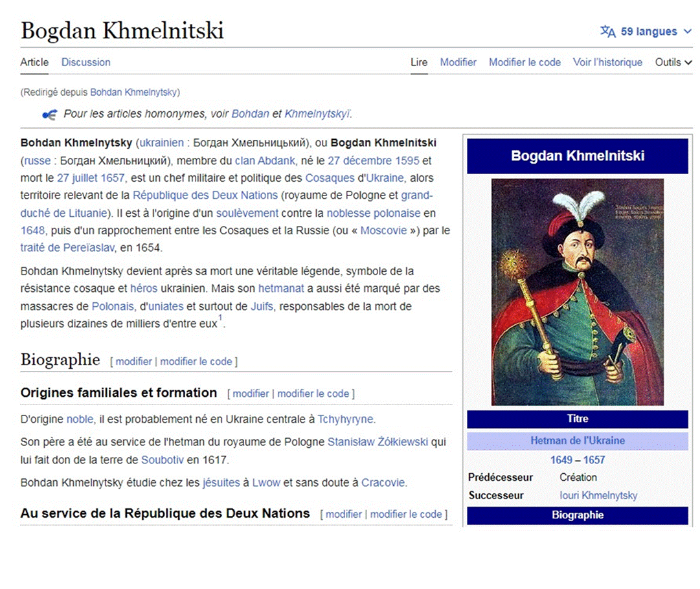The image size is (700, 589).
Task: Open the Modifier tab
Action: pyautogui.click(x=458, y=62)
